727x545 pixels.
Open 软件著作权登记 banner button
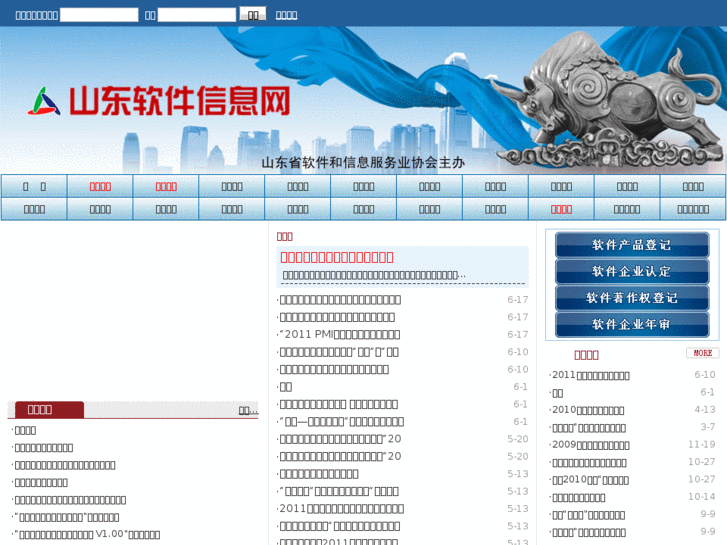point(632,298)
